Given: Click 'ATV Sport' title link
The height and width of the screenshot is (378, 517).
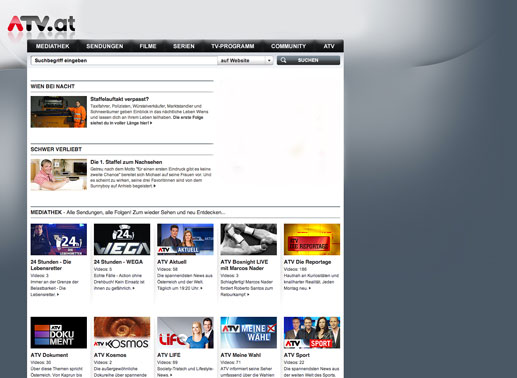Looking at the screenshot, I should [297, 355].
